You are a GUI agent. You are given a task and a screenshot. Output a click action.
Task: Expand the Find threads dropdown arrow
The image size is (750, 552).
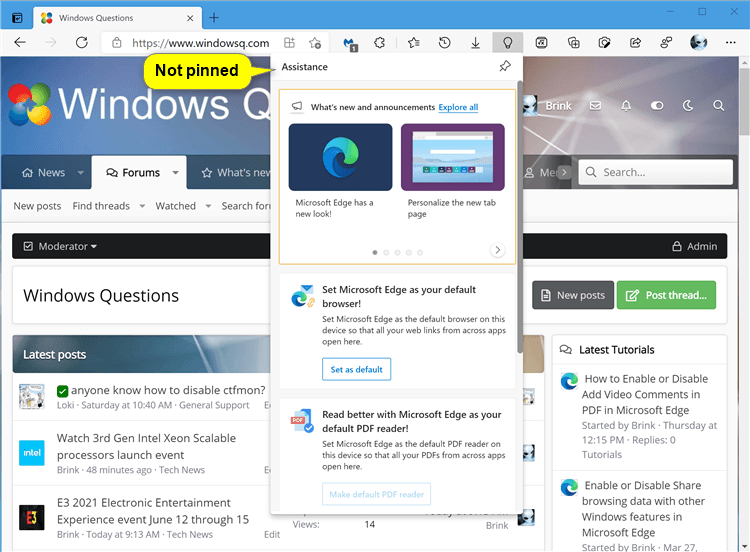click(142, 206)
